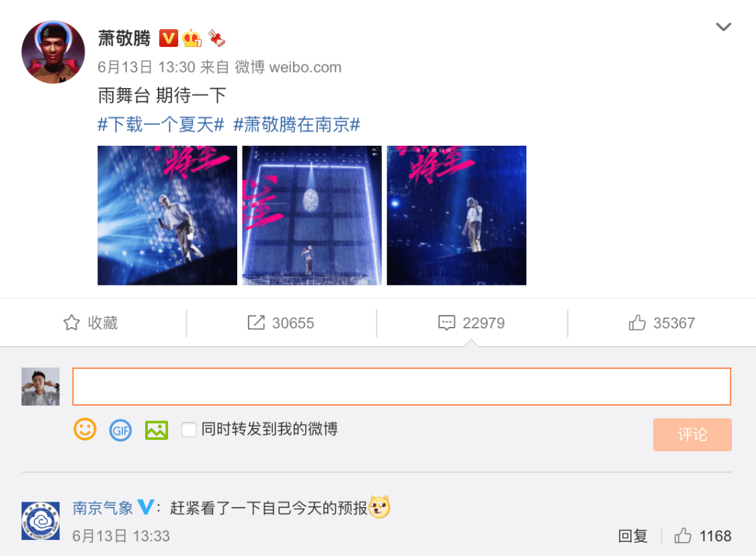Open the middle rain stage photo thumbnail

pos(312,216)
